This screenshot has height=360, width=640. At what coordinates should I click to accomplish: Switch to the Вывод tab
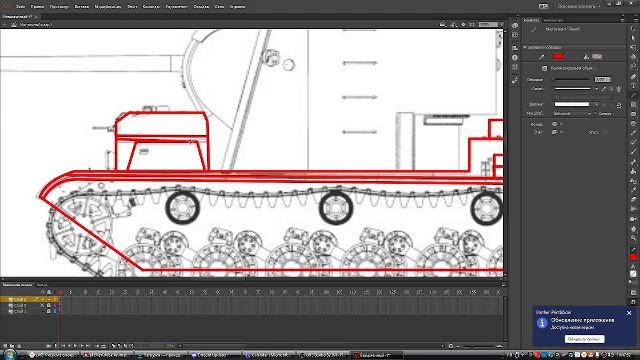pos(42,285)
